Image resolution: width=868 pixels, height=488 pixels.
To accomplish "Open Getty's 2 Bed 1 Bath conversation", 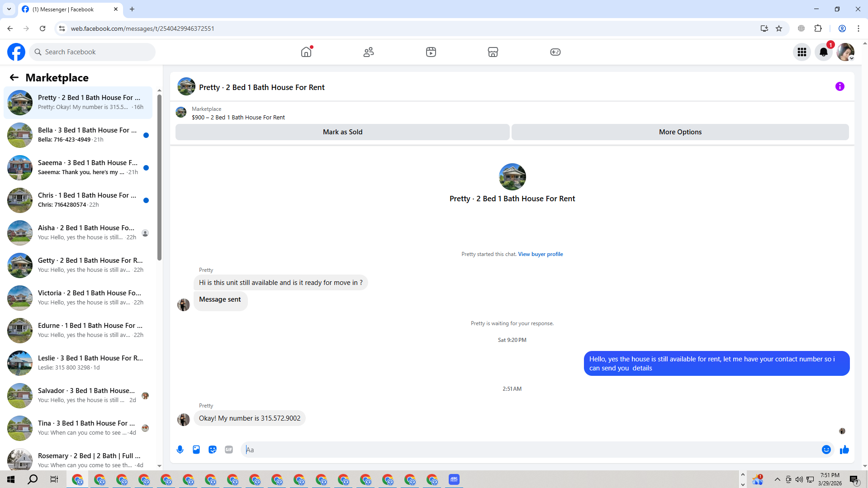I will click(x=78, y=265).
